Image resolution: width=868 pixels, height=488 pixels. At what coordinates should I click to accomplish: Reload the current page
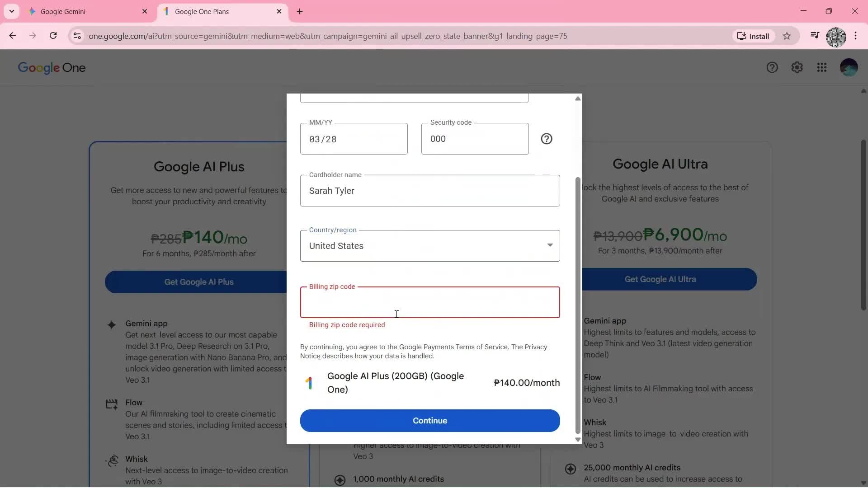coord(53,36)
